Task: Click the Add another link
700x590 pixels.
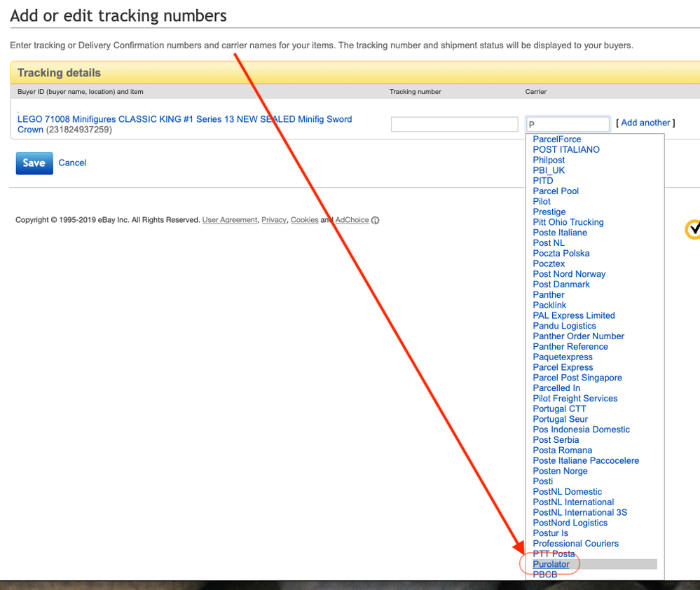Action: (x=645, y=123)
